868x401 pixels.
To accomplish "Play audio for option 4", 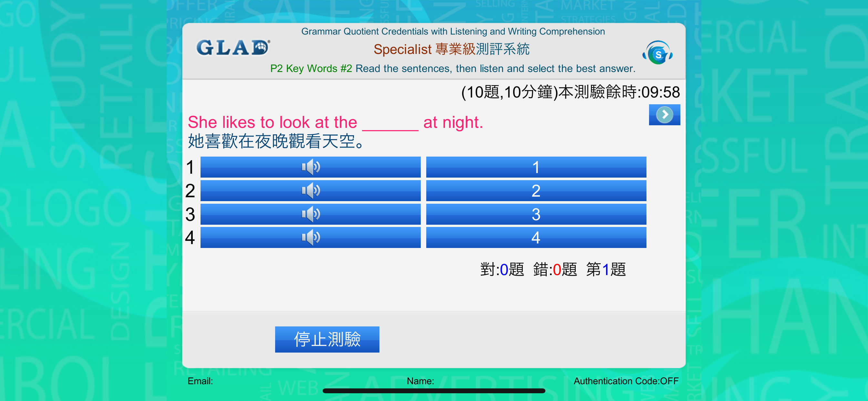I will (310, 237).
